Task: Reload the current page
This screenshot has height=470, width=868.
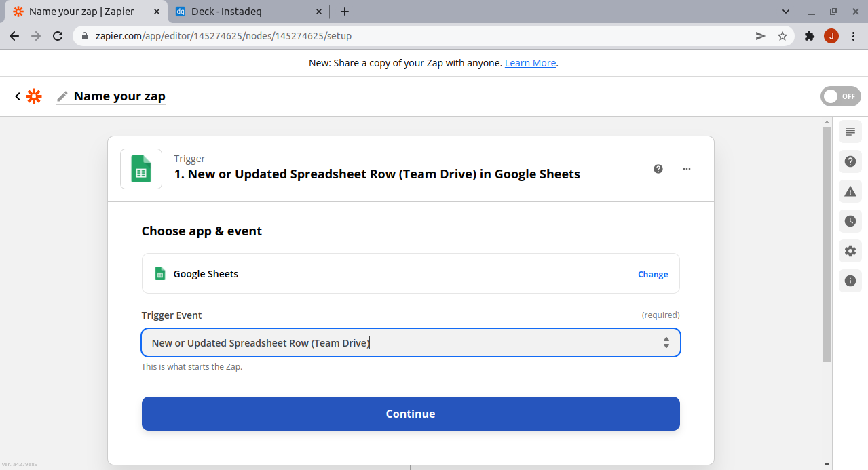Action: [x=58, y=36]
